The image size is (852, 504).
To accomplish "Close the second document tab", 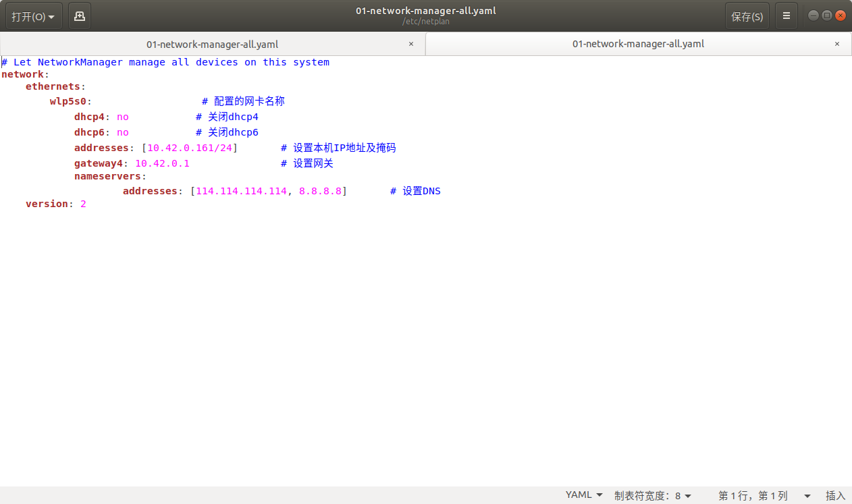I will click(x=837, y=44).
